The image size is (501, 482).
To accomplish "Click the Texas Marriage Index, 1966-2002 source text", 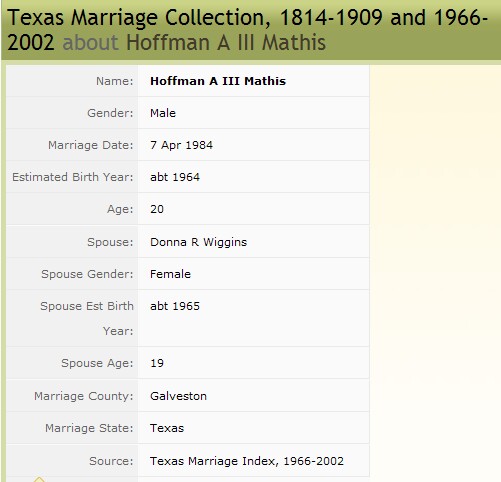I will pos(247,461).
